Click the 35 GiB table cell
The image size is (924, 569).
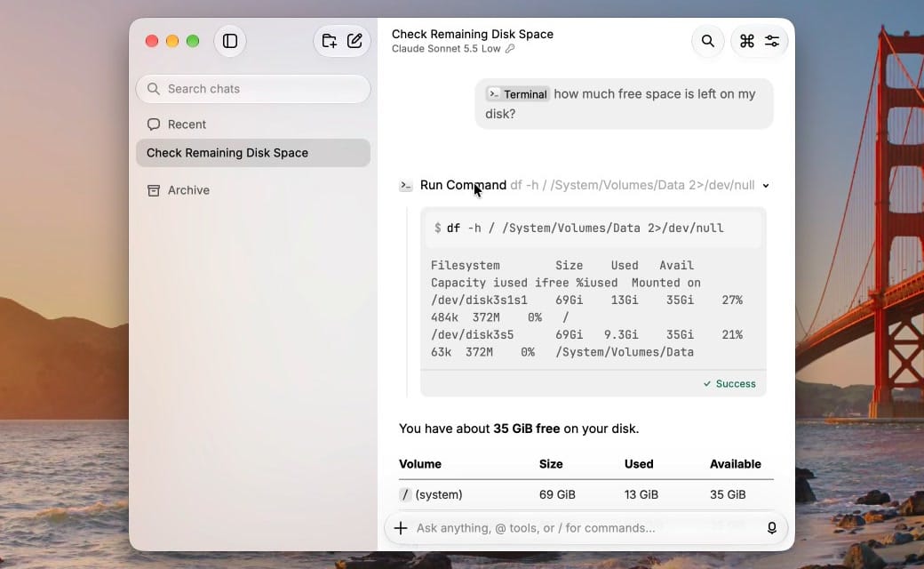728,494
